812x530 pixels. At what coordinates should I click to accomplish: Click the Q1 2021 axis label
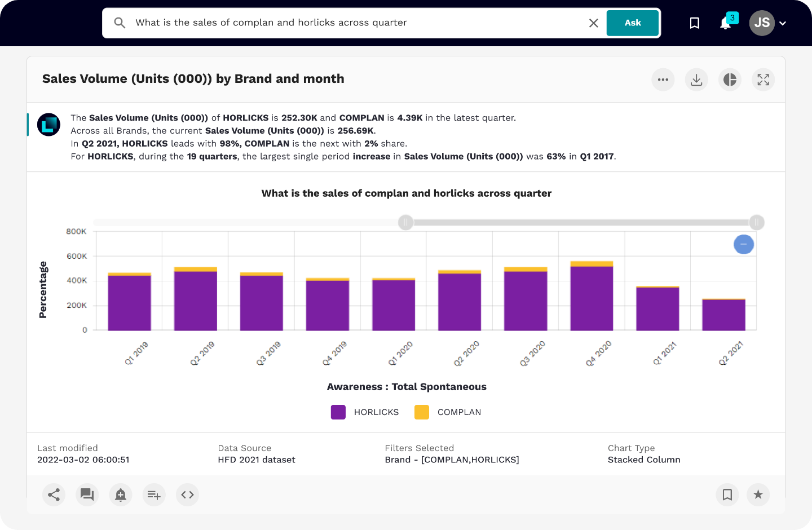click(x=664, y=354)
